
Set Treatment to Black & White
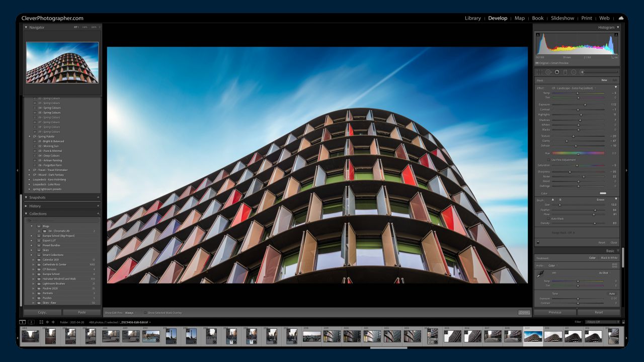pos(609,258)
